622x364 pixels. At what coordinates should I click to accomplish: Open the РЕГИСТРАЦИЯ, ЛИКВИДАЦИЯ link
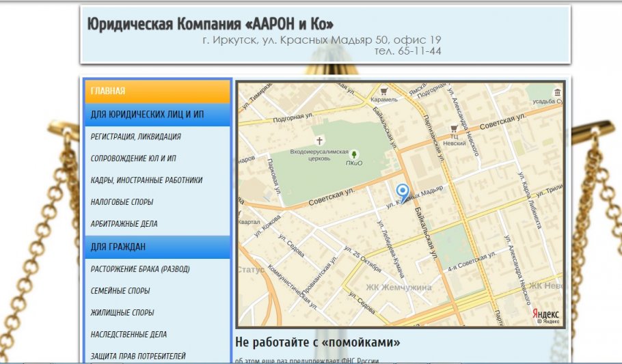click(136, 137)
